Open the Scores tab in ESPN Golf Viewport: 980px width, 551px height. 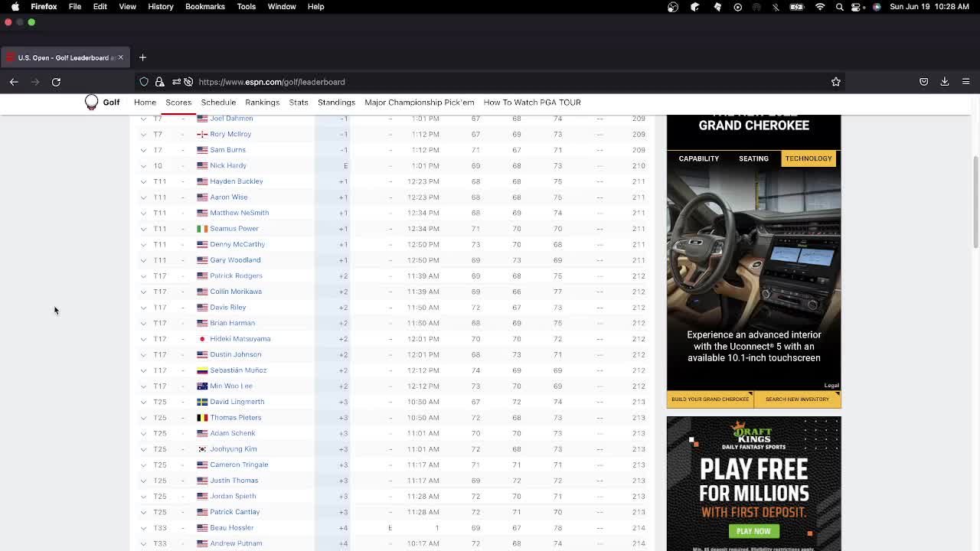coord(178,103)
